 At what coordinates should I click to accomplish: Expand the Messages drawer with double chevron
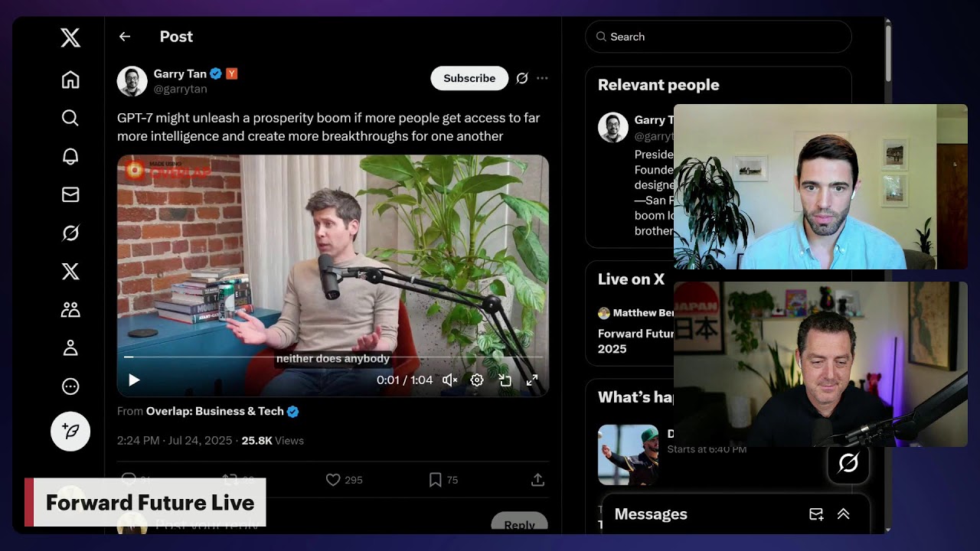click(843, 514)
